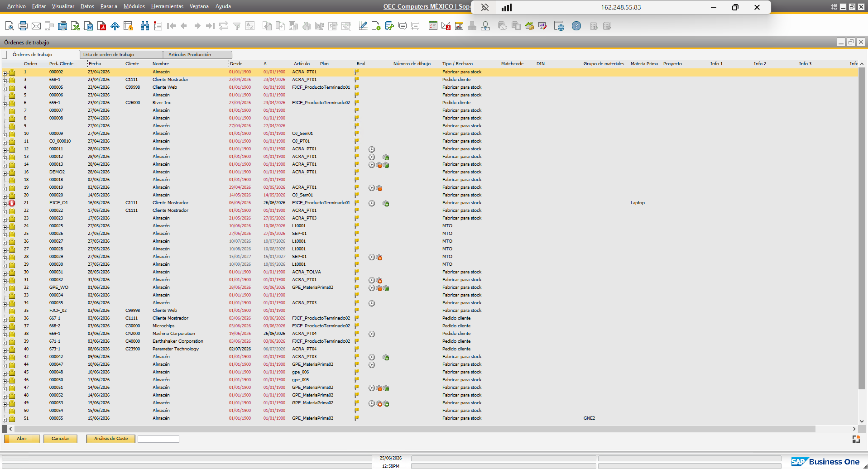Image resolution: width=868 pixels, height=469 pixels.
Task: Go to next record arrow
Action: coord(197,26)
